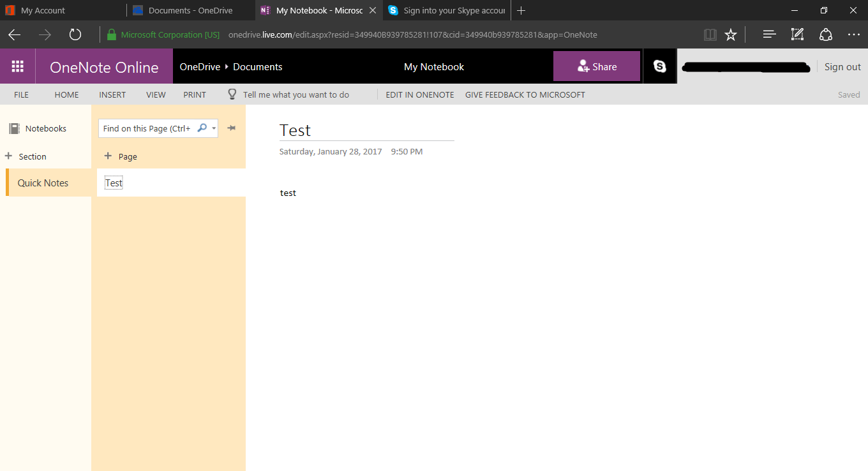Viewport: 868px width, 471px height.
Task: Open search scope dropdown arrow
Action: (x=214, y=128)
